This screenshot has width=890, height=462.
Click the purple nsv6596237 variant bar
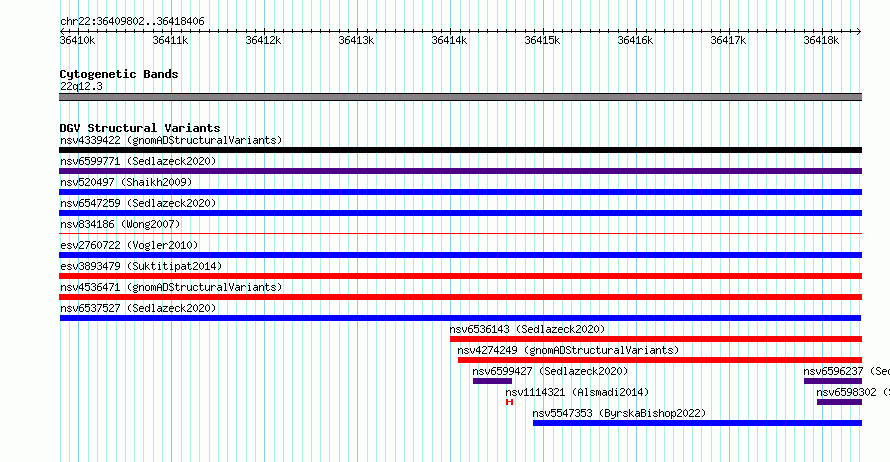point(833,381)
